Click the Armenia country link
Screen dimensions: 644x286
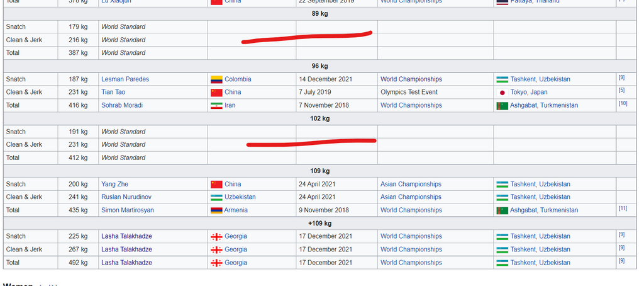coord(236,210)
